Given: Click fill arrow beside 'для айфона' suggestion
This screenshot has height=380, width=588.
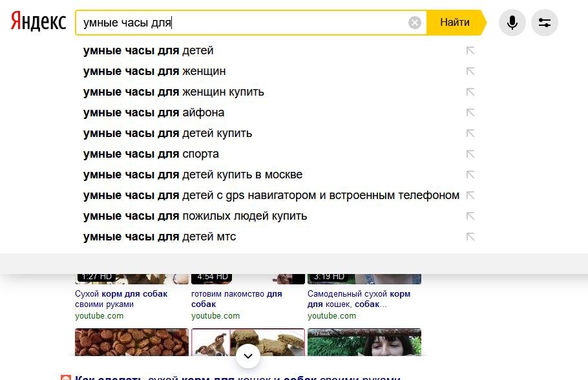Looking at the screenshot, I should point(470,112).
